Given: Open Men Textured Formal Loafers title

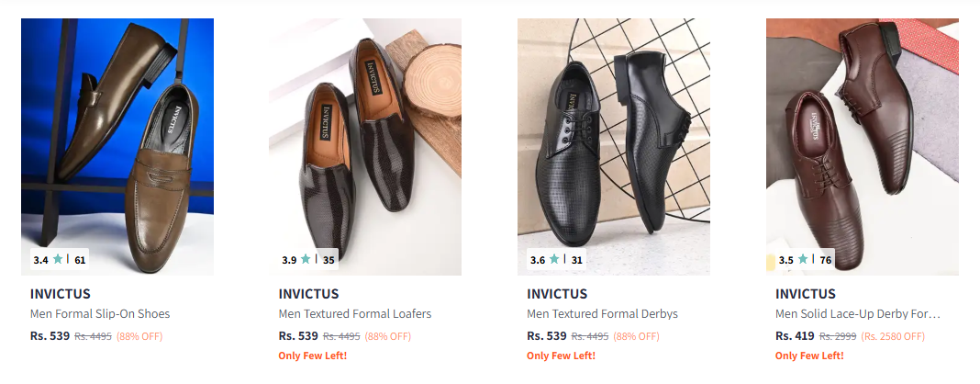Looking at the screenshot, I should (x=355, y=314).
